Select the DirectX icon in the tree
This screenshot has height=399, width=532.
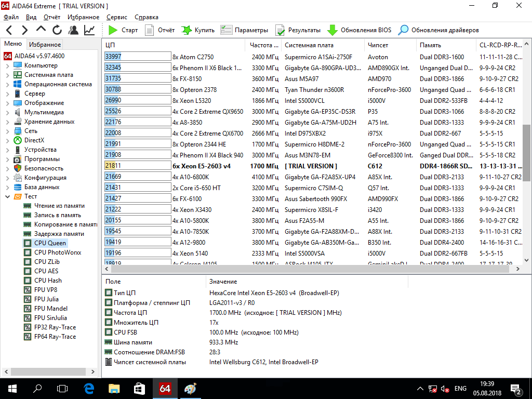click(x=18, y=140)
